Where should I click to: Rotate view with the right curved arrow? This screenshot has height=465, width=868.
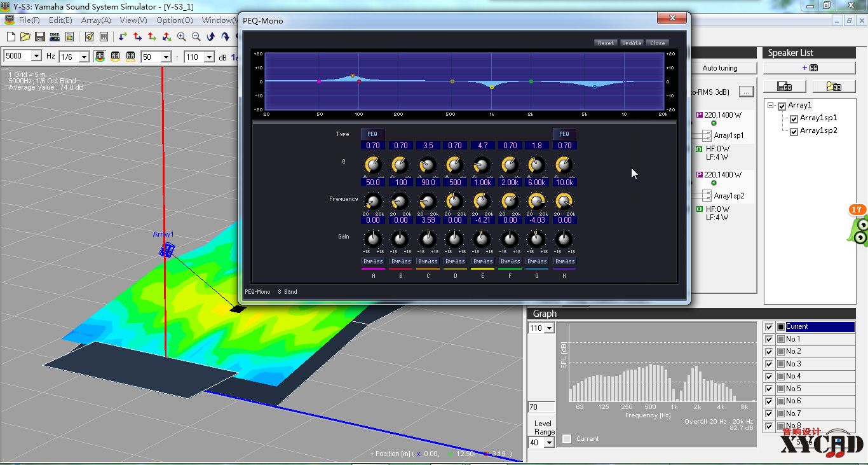click(226, 37)
